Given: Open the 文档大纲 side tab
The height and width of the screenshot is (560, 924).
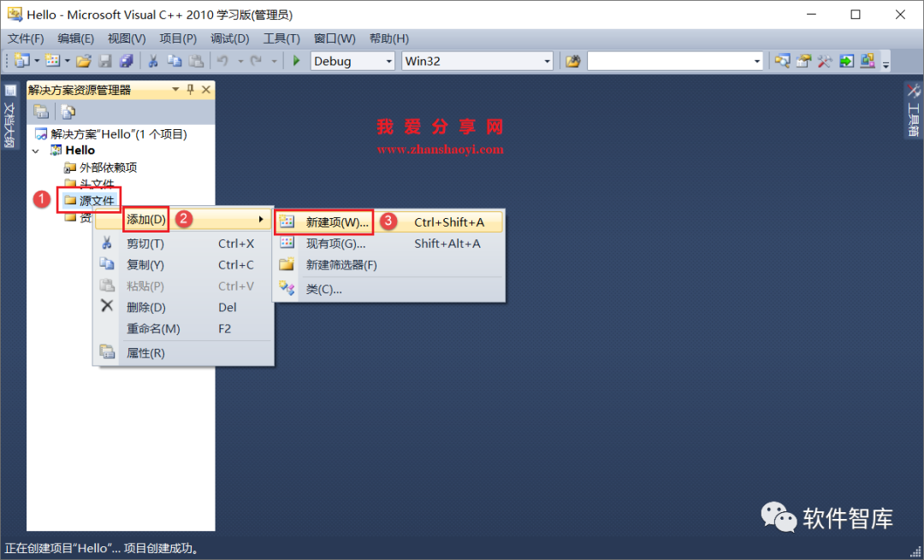Looking at the screenshot, I should pos(10,116).
